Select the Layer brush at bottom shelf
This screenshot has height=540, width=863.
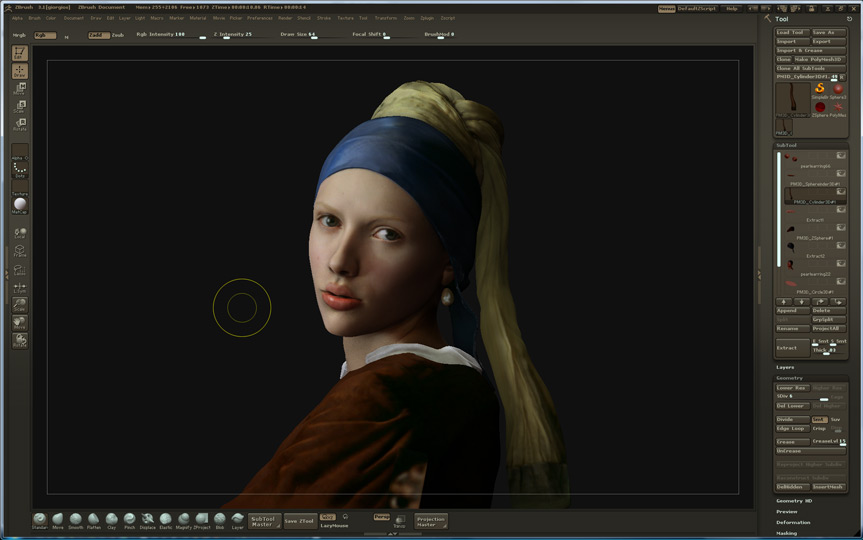237,520
